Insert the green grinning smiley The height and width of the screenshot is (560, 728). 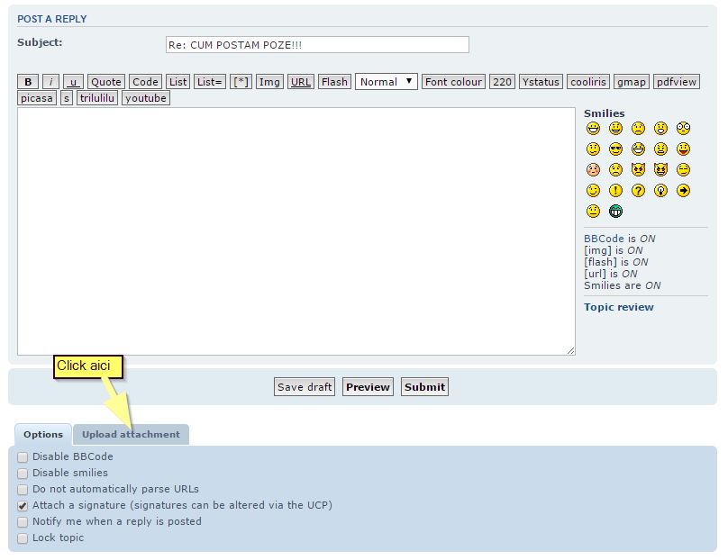pyautogui.click(x=615, y=212)
